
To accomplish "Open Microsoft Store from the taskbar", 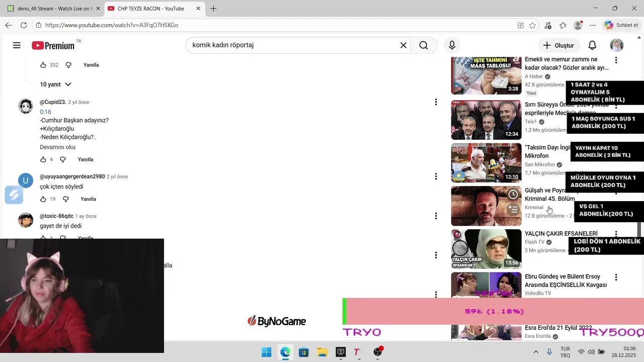I will pyautogui.click(x=303, y=352).
